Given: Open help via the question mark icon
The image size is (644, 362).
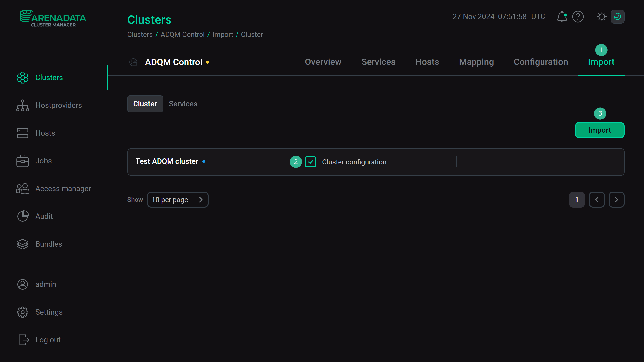Looking at the screenshot, I should [578, 17].
